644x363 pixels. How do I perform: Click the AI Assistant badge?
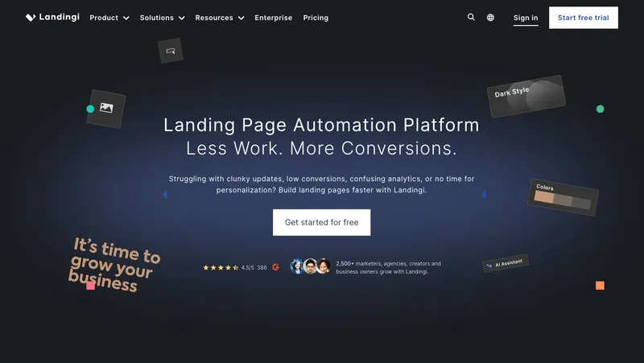tap(506, 263)
